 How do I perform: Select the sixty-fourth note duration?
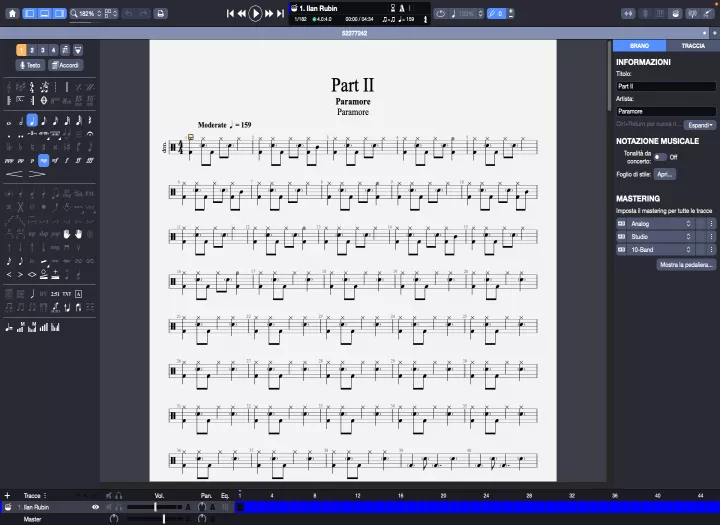click(x=79, y=121)
